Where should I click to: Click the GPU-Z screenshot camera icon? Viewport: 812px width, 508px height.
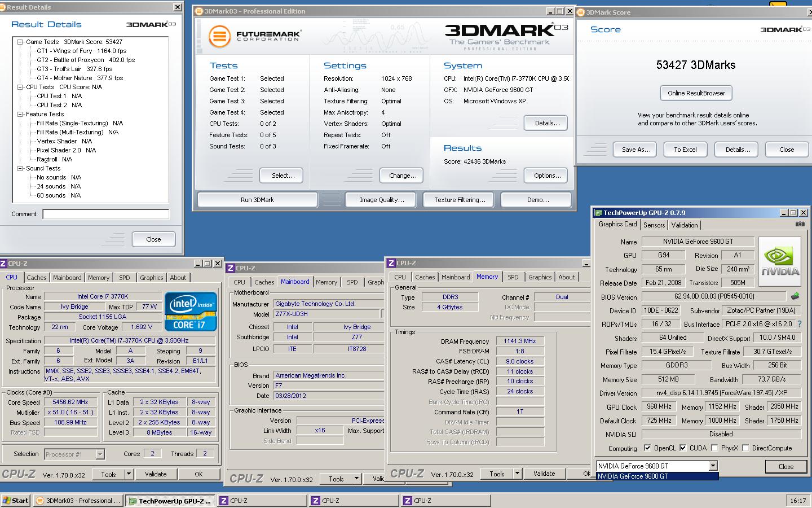click(800, 224)
